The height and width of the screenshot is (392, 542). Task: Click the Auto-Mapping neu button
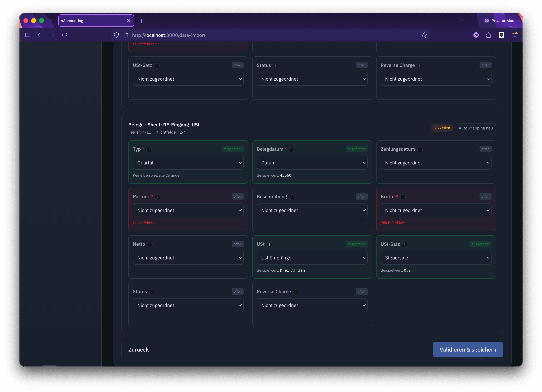click(x=475, y=128)
